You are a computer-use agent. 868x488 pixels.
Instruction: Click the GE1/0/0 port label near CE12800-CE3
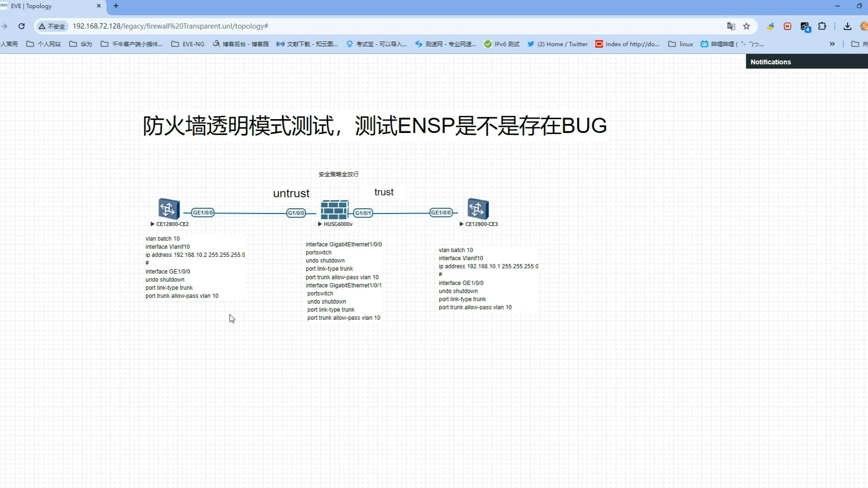point(441,213)
